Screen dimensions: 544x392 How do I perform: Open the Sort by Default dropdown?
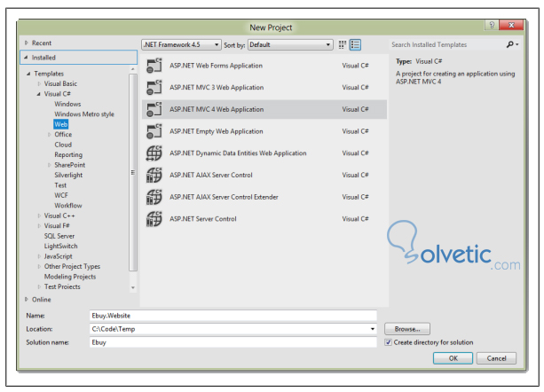(290, 44)
